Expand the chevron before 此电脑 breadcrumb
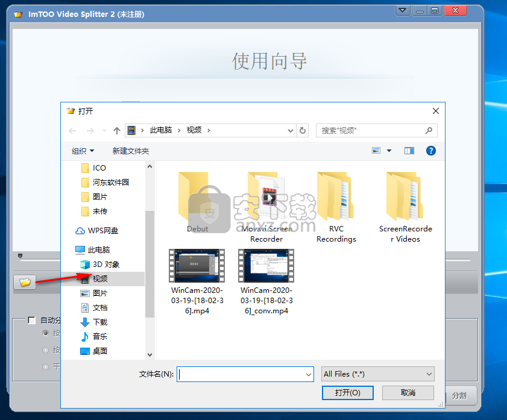507x420 pixels. coord(142,131)
